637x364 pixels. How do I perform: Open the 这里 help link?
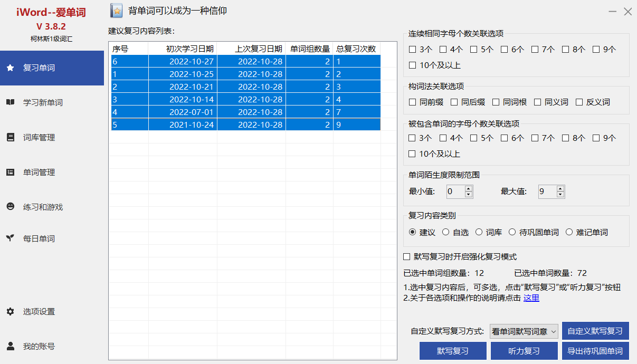coord(531,298)
